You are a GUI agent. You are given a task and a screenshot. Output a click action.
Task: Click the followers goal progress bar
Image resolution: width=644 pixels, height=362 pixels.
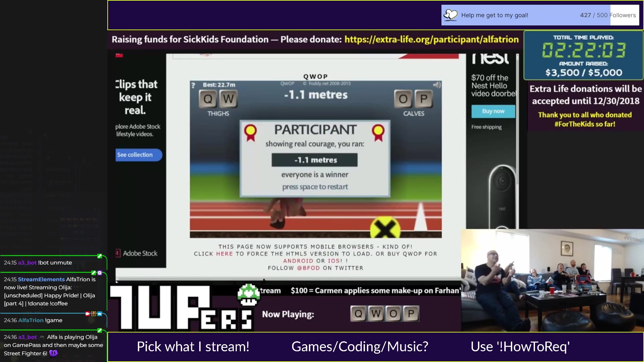(x=540, y=15)
